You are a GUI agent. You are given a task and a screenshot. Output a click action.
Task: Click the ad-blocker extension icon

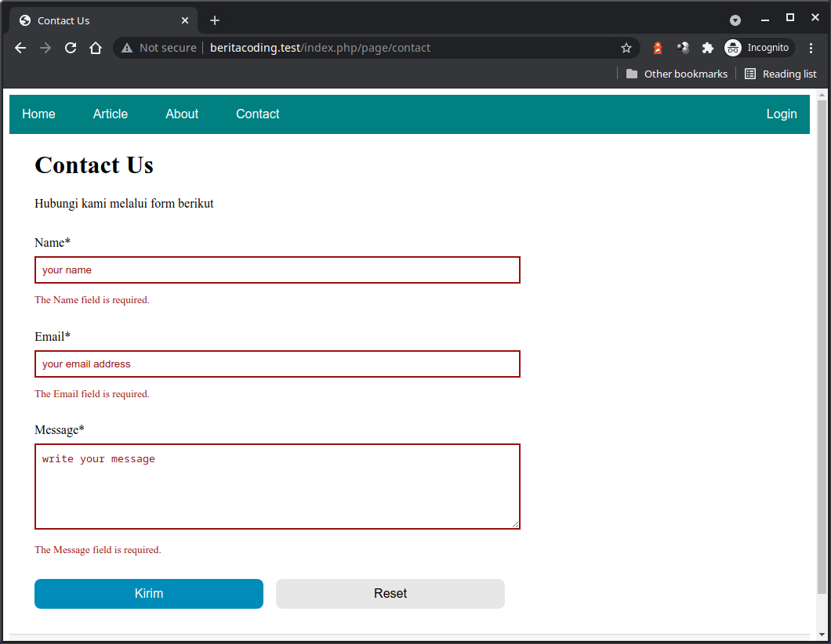coord(657,48)
